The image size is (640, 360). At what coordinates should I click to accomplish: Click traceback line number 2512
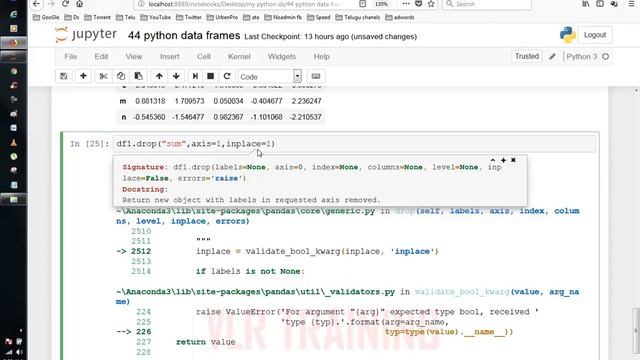pyautogui.click(x=141, y=251)
